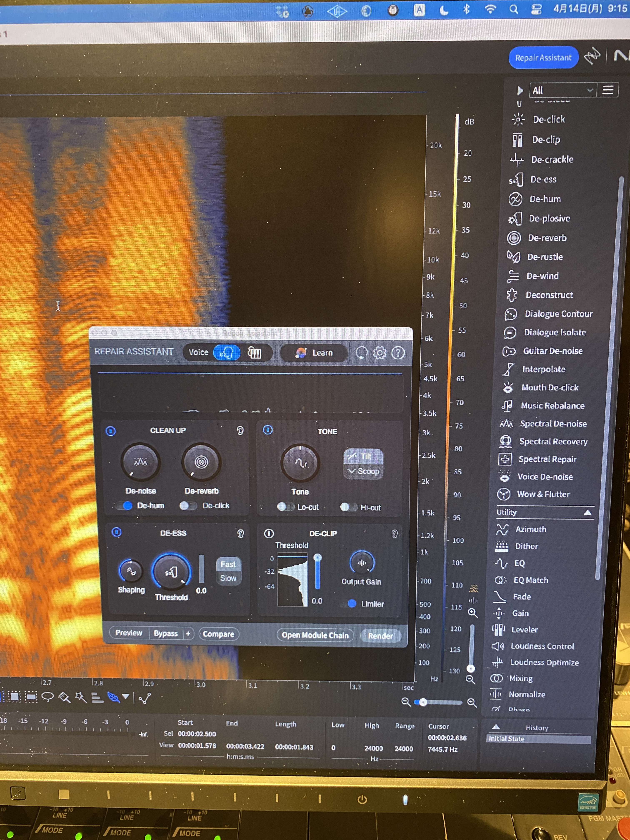
Task: Open the De-rustle module
Action: click(535, 257)
